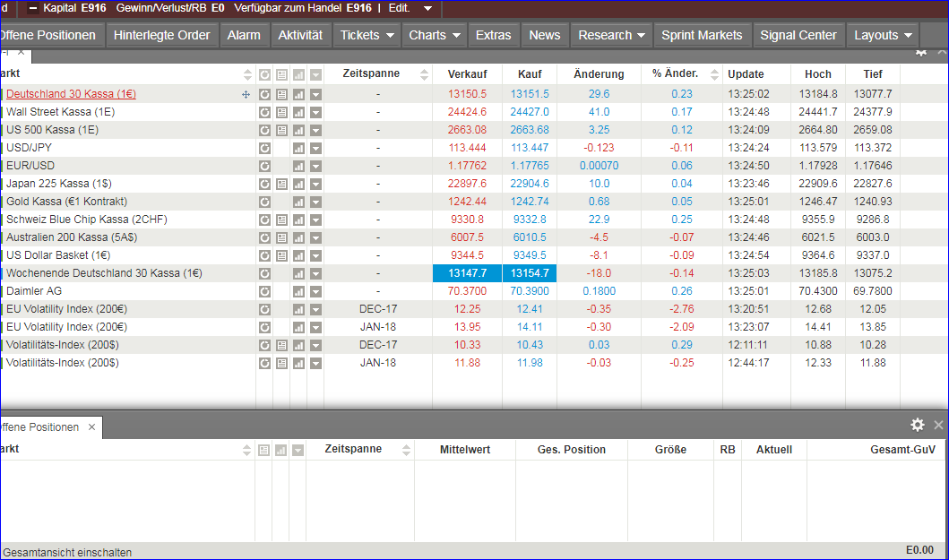Viewport: 949px width, 560px height.
Task: Click the minus icon left of Kapital
Action: tap(32, 8)
